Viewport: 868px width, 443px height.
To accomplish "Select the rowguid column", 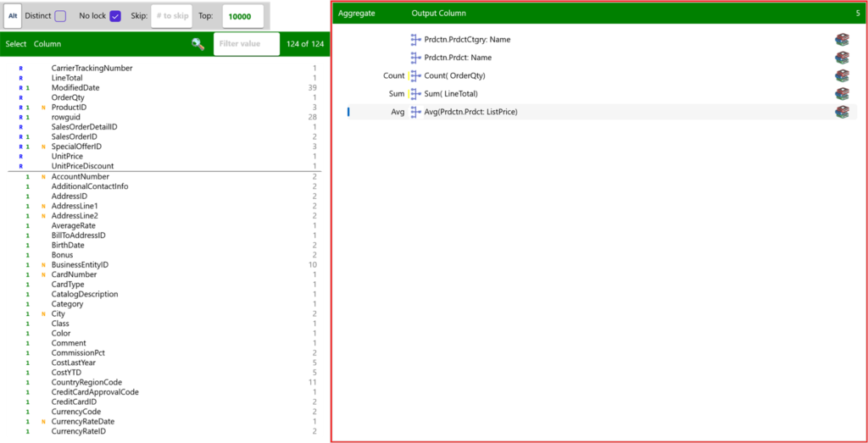I will pos(65,117).
